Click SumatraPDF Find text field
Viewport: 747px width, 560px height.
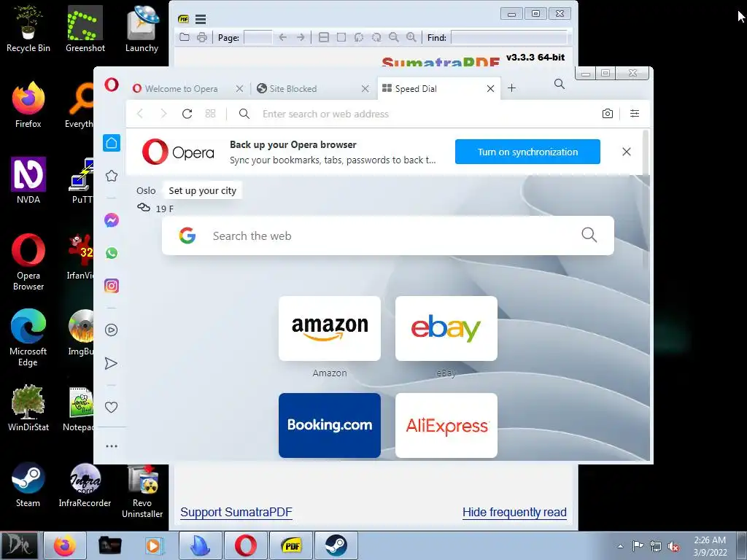click(509, 37)
